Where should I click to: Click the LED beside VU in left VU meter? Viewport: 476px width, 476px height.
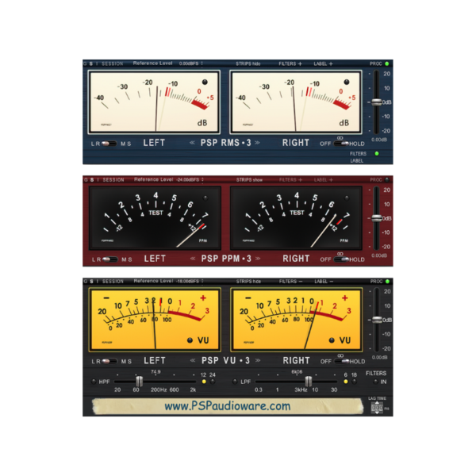pos(190,340)
